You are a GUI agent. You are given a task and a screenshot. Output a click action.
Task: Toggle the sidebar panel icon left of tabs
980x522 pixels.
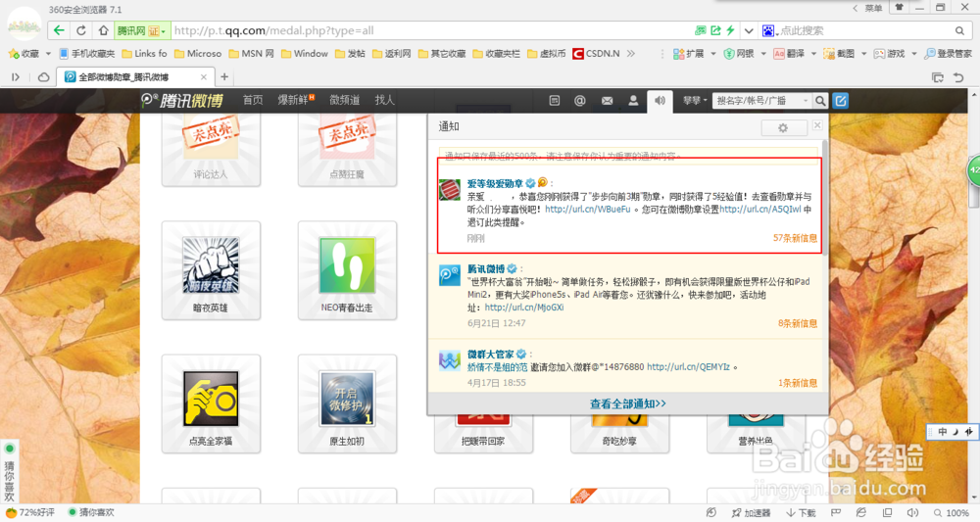tap(16, 77)
